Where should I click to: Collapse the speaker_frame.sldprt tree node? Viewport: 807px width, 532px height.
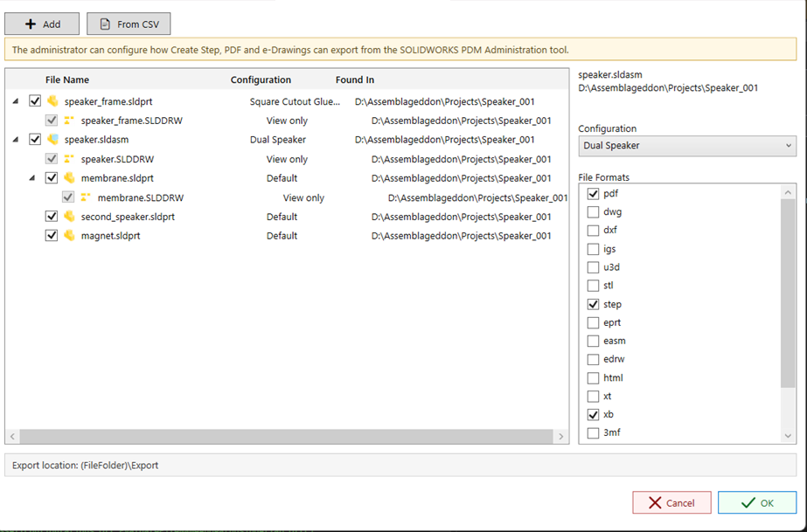[x=16, y=101]
